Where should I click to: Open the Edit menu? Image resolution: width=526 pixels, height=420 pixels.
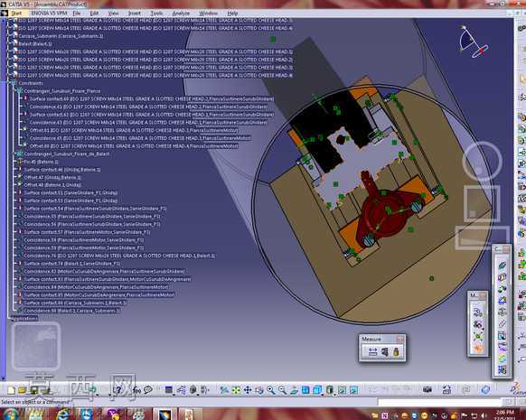coord(94,14)
